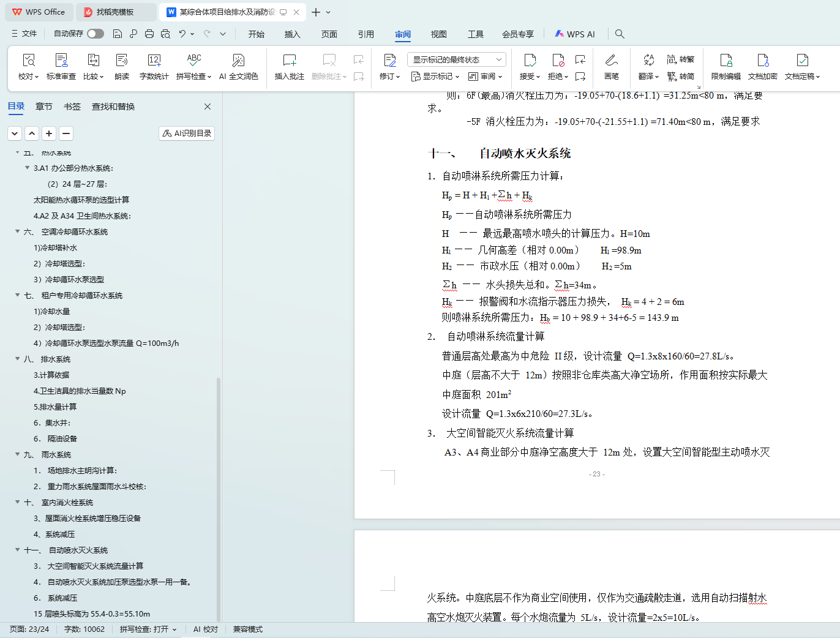Open the read aloud (朗读) tool
This screenshot has width=840, height=638.
click(122, 60)
